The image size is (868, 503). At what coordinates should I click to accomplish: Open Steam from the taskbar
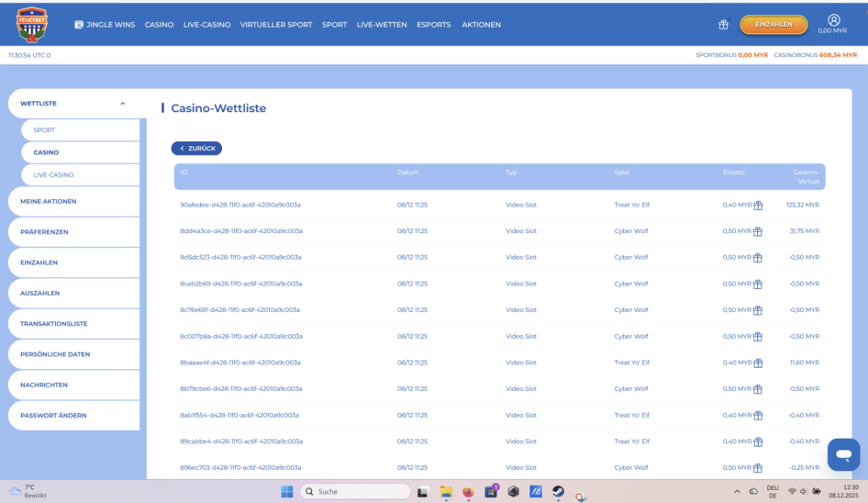coord(558,492)
